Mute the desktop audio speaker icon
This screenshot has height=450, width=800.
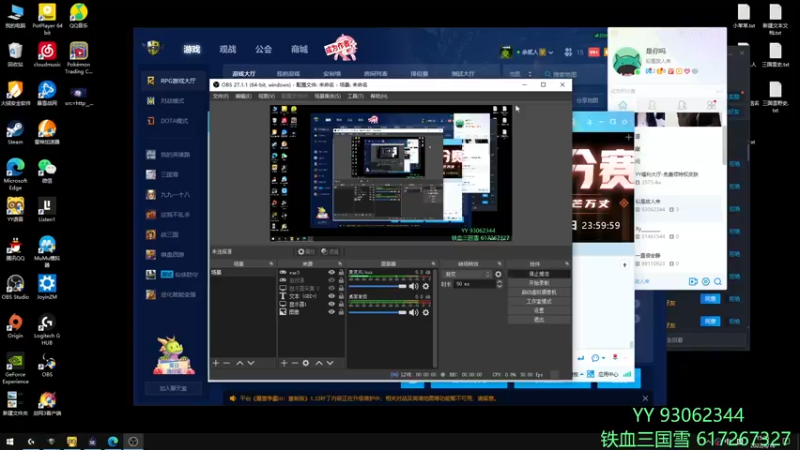point(414,312)
